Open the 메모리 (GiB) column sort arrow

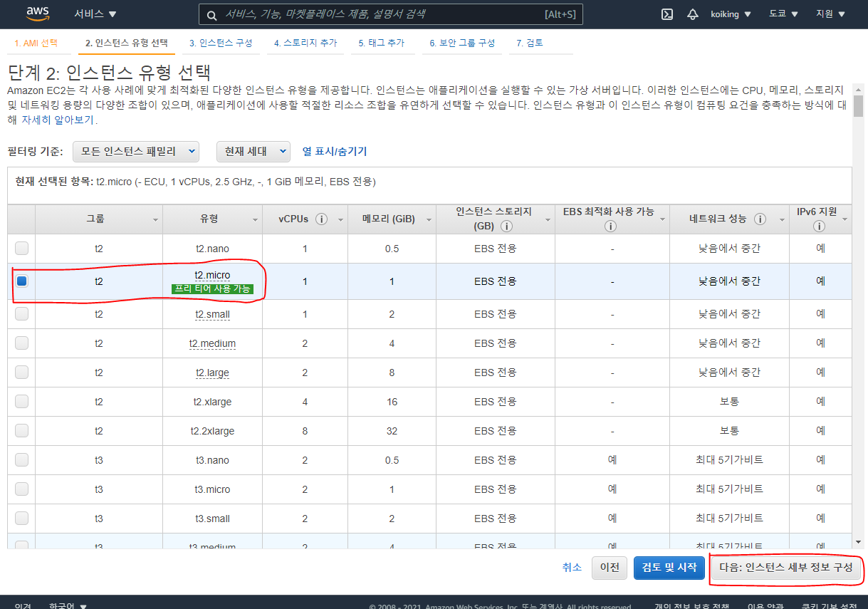[427, 220]
